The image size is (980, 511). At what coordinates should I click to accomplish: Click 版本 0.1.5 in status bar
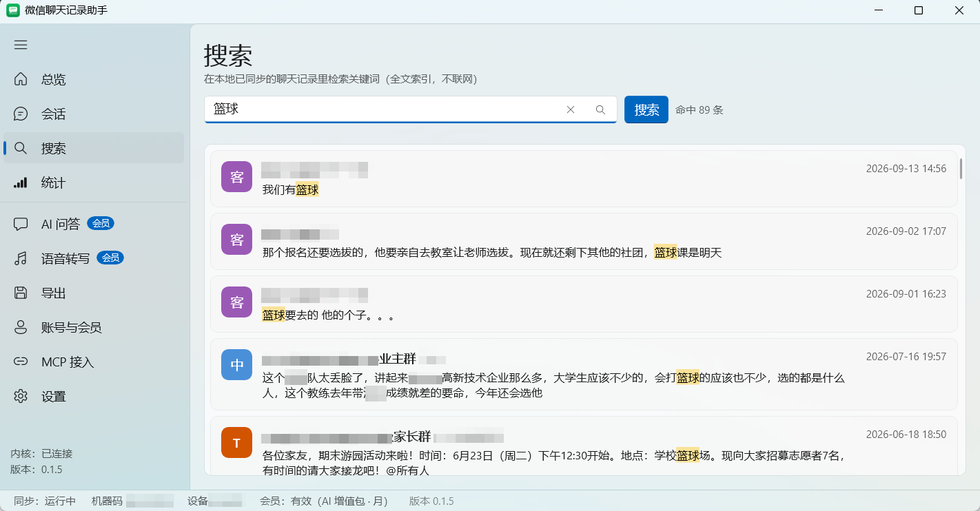[x=431, y=501]
